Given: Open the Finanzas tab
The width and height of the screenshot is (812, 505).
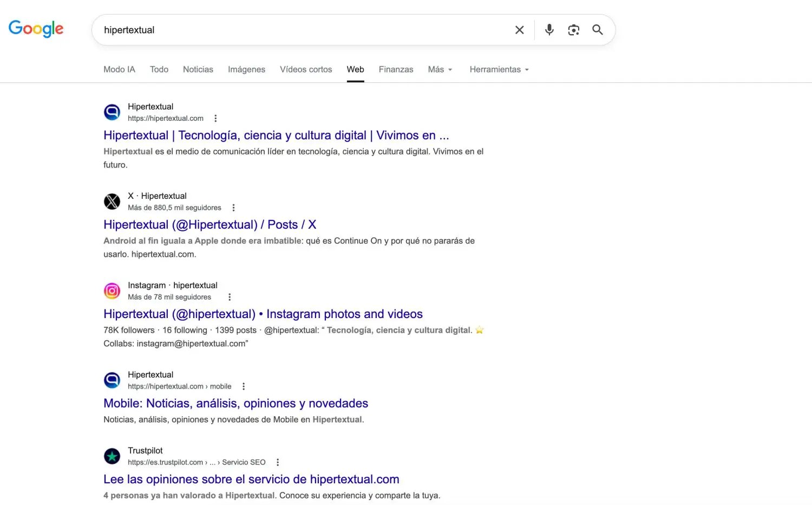Looking at the screenshot, I should (396, 69).
